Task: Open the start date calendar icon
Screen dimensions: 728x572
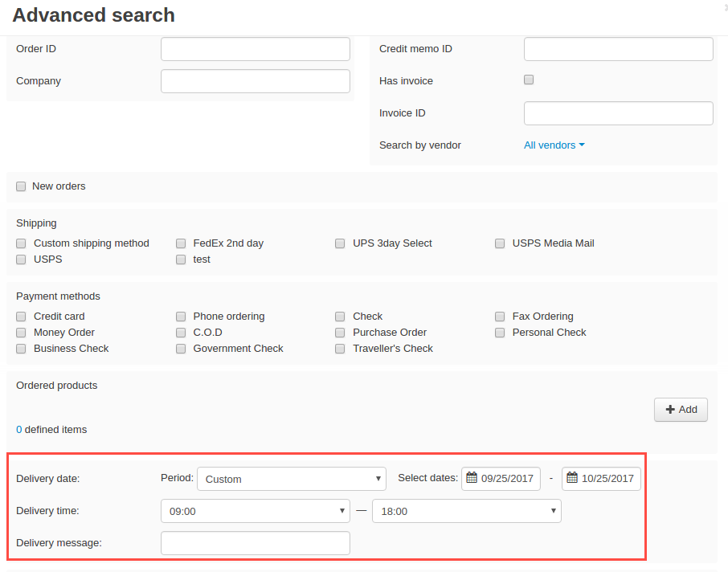Action: 471,478
